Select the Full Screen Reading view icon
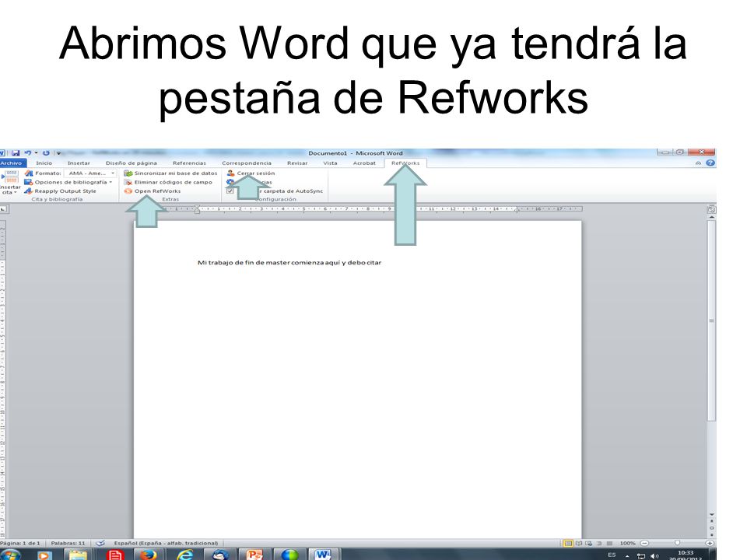Screen dimensions: 747x560 579,543
